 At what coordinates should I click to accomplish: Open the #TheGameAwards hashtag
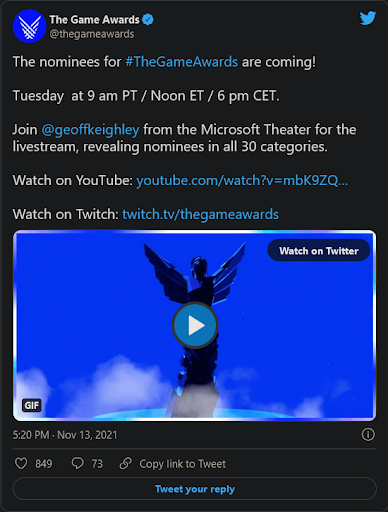click(x=182, y=62)
